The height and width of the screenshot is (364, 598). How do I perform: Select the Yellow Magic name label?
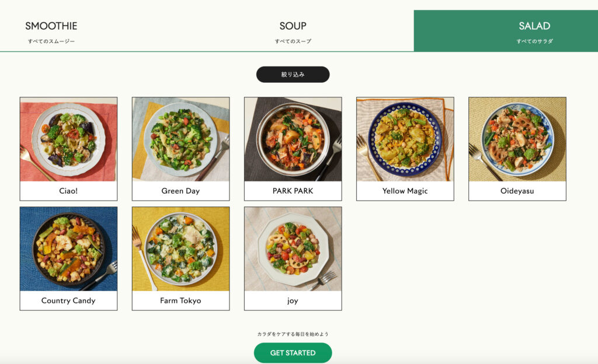(x=405, y=191)
